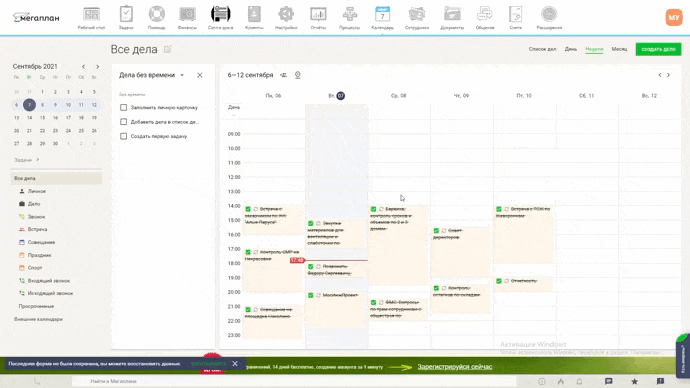Filter by Встреча in sidebar
The width and height of the screenshot is (690, 388).
pyautogui.click(x=37, y=229)
